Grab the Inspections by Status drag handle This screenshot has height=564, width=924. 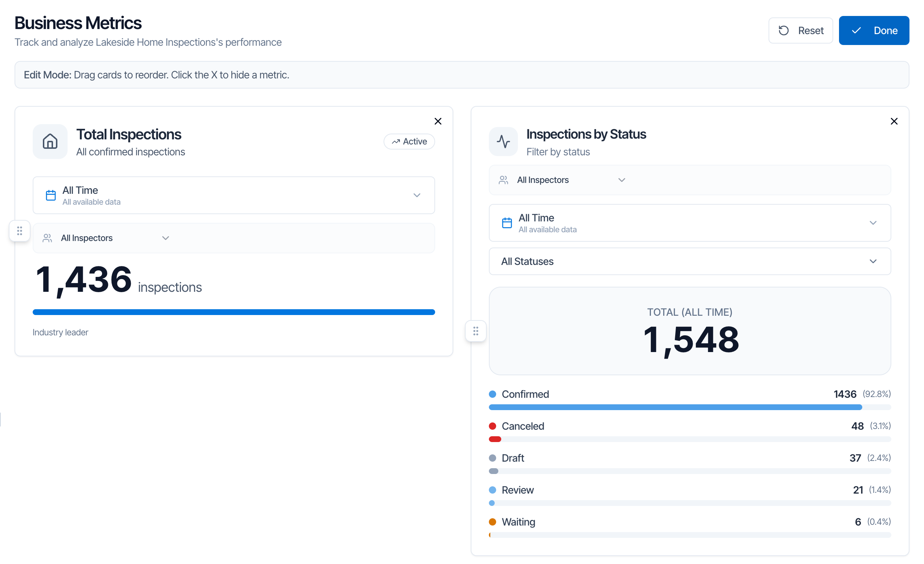click(475, 331)
